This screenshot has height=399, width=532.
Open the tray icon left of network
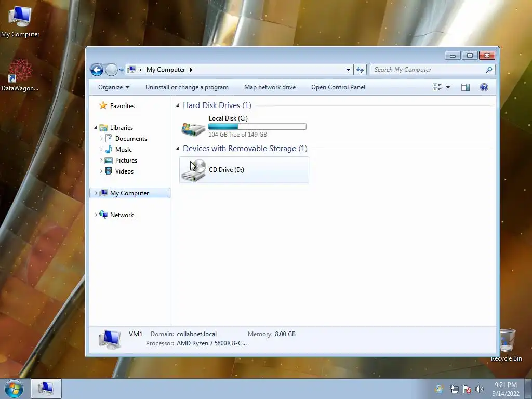point(439,389)
